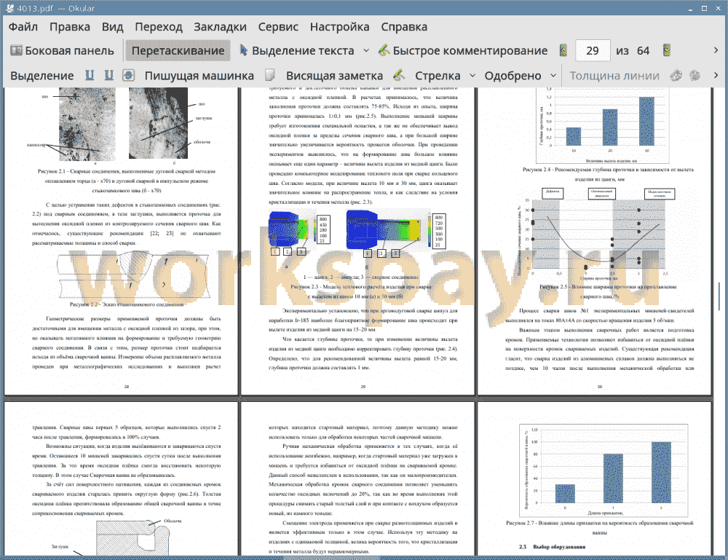Open the Файл menu

[x=23, y=27]
